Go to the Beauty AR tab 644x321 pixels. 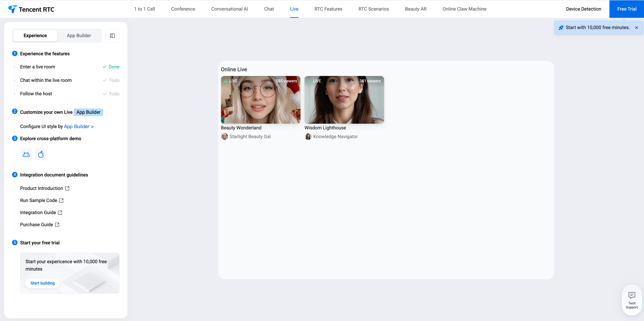[x=416, y=9]
